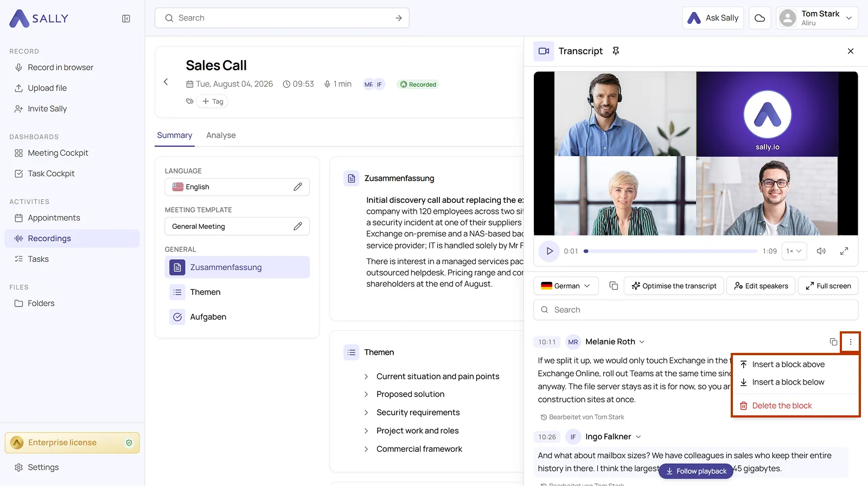Viewport: 868px width, 488px height.
Task: Go back with the arrow beside Sales Call
Action: 166,82
